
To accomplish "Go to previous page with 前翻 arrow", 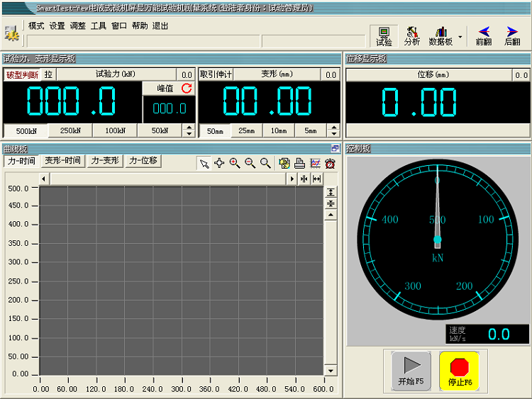I will (x=484, y=36).
